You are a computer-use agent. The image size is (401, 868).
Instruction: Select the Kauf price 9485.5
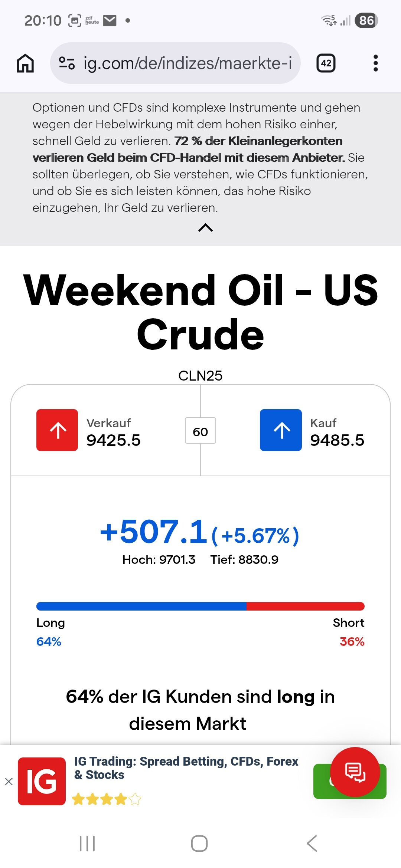pos(337,440)
